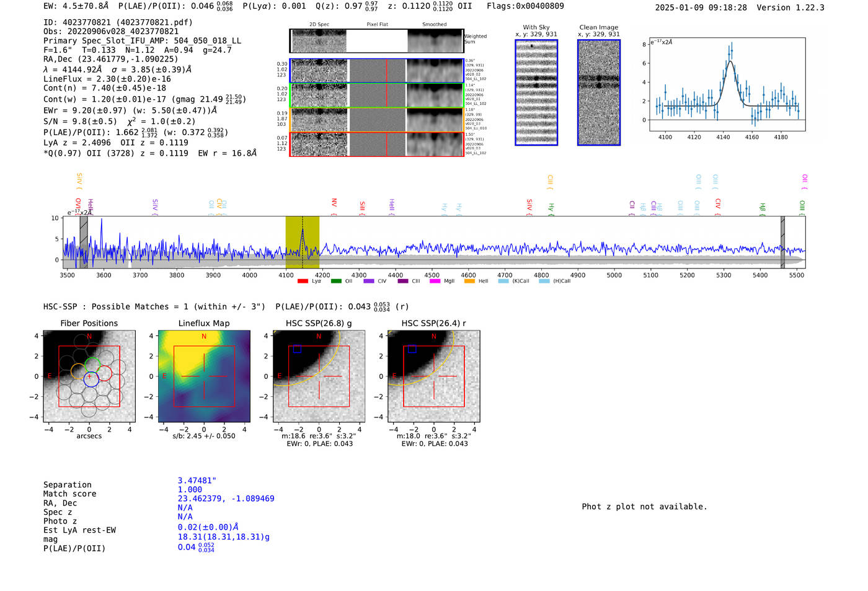
Task: Click the Match score value 1.000
Action: point(190,489)
